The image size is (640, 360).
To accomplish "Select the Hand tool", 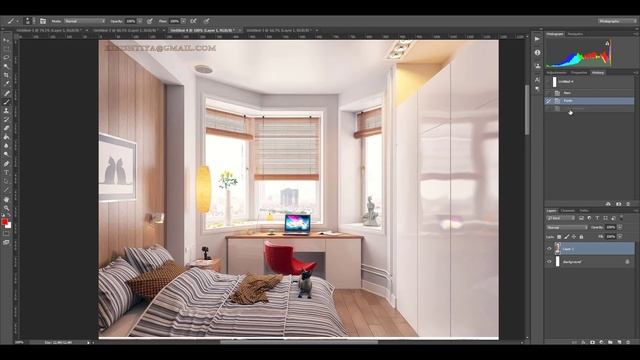I will click(x=6, y=200).
